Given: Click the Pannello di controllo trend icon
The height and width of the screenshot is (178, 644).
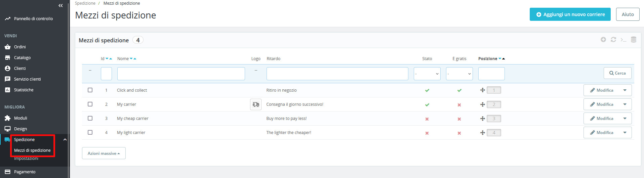Looking at the screenshot, I should [x=7, y=19].
